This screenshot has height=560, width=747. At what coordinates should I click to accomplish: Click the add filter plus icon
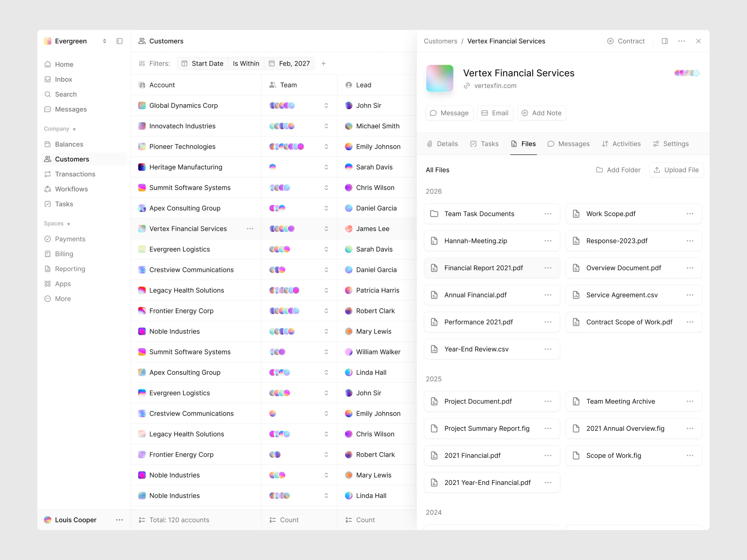324,63
